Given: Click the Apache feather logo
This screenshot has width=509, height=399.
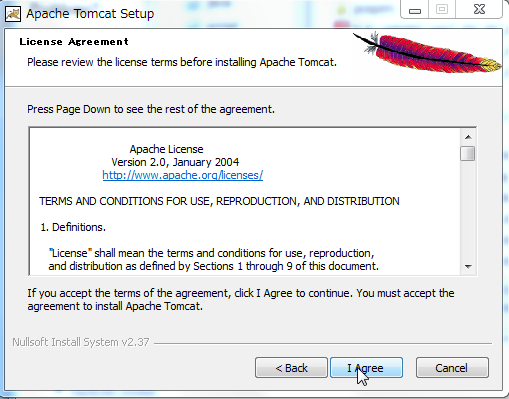Looking at the screenshot, I should (427, 53).
